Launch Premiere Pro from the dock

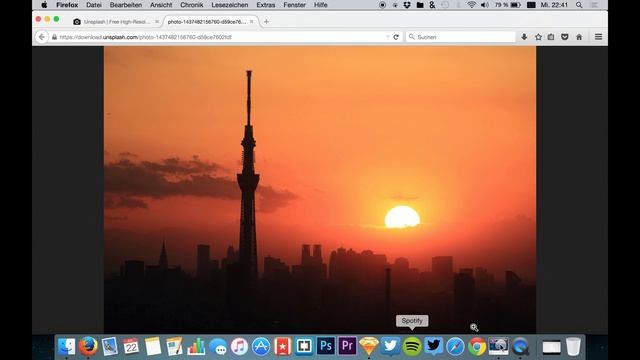coord(347,346)
